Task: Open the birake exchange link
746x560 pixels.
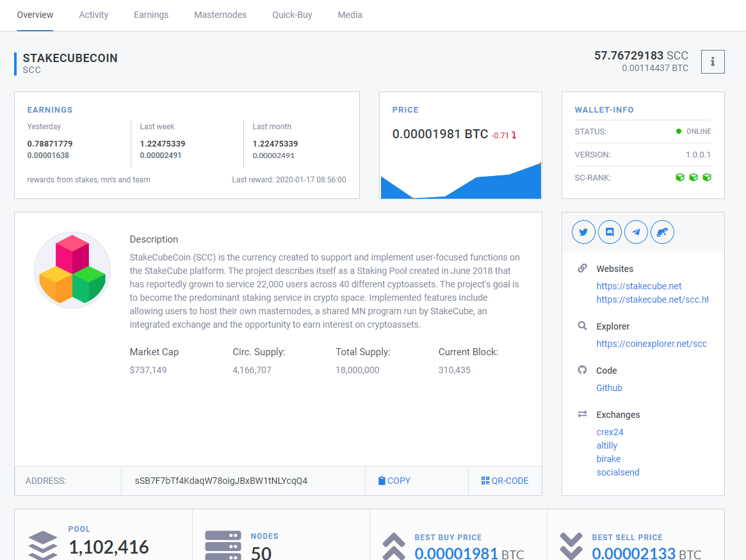Action: [608, 459]
